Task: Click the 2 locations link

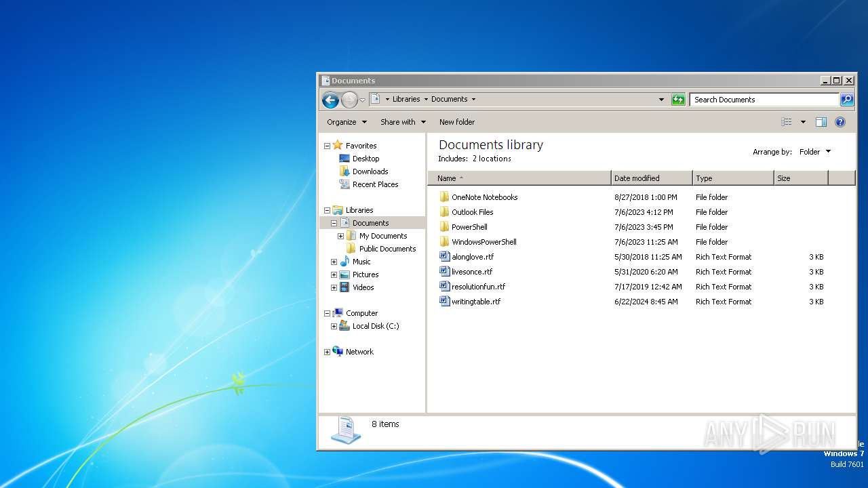Action: click(x=492, y=159)
